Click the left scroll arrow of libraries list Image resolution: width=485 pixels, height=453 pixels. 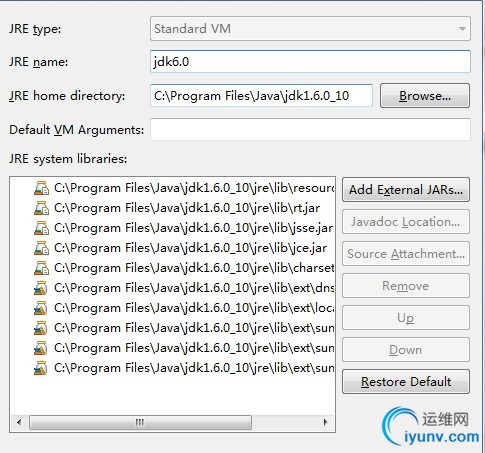19,422
